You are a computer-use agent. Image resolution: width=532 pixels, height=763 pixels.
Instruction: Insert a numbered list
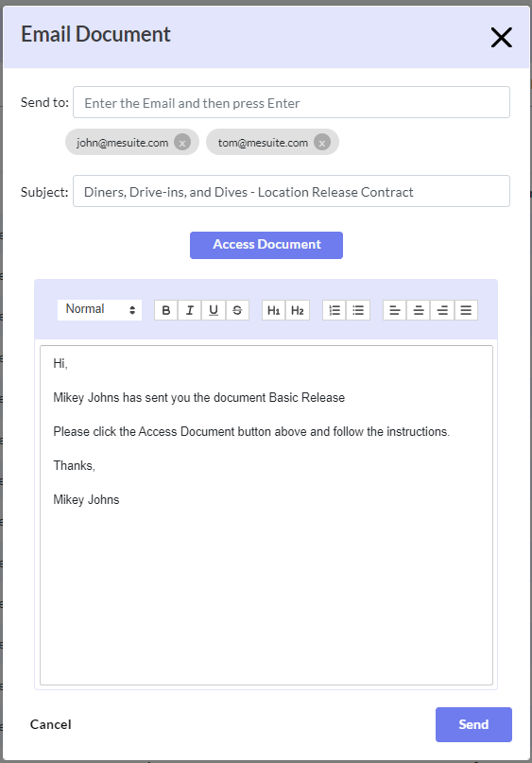coord(335,310)
